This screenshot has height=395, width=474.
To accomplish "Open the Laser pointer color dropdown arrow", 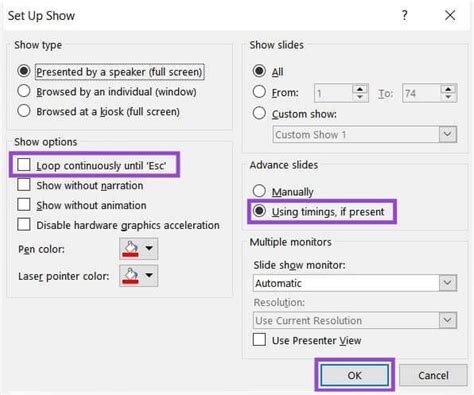I will coord(149,275).
